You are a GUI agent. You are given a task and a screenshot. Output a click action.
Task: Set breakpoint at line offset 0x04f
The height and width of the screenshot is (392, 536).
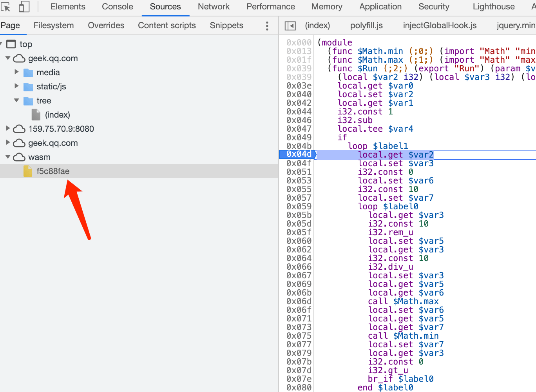click(x=299, y=163)
